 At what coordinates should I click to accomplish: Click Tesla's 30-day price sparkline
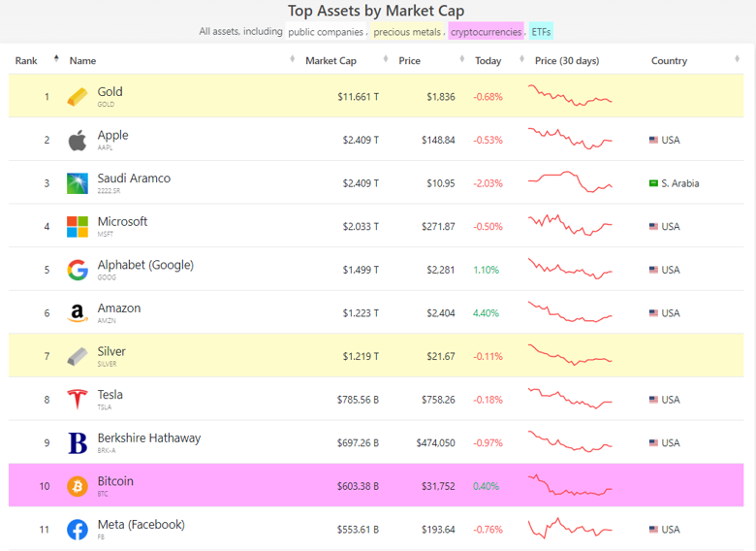pos(570,399)
